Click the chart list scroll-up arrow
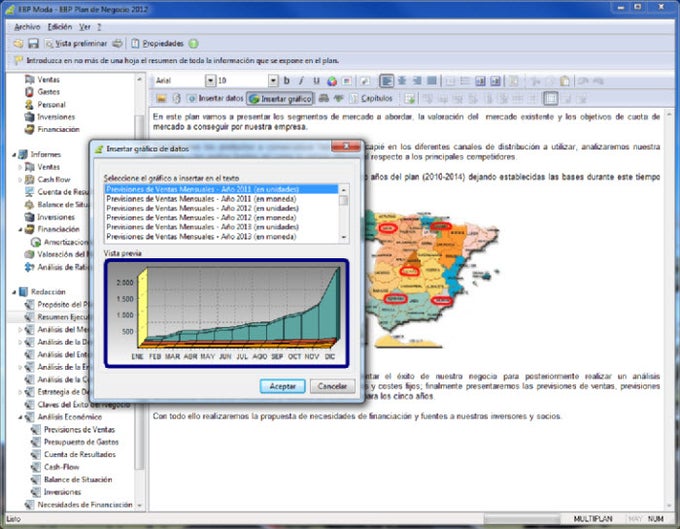 [344, 189]
